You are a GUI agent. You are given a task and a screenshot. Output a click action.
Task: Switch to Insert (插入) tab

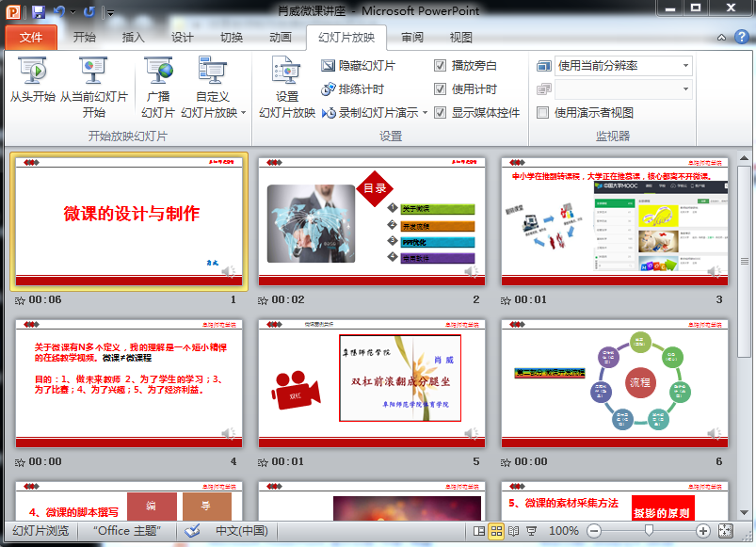(133, 37)
